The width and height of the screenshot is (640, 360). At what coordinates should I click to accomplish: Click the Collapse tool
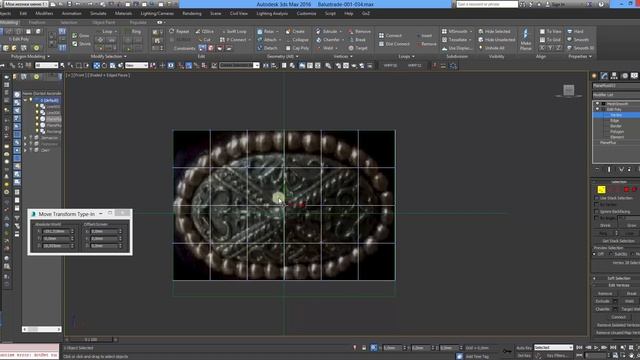click(x=297, y=40)
